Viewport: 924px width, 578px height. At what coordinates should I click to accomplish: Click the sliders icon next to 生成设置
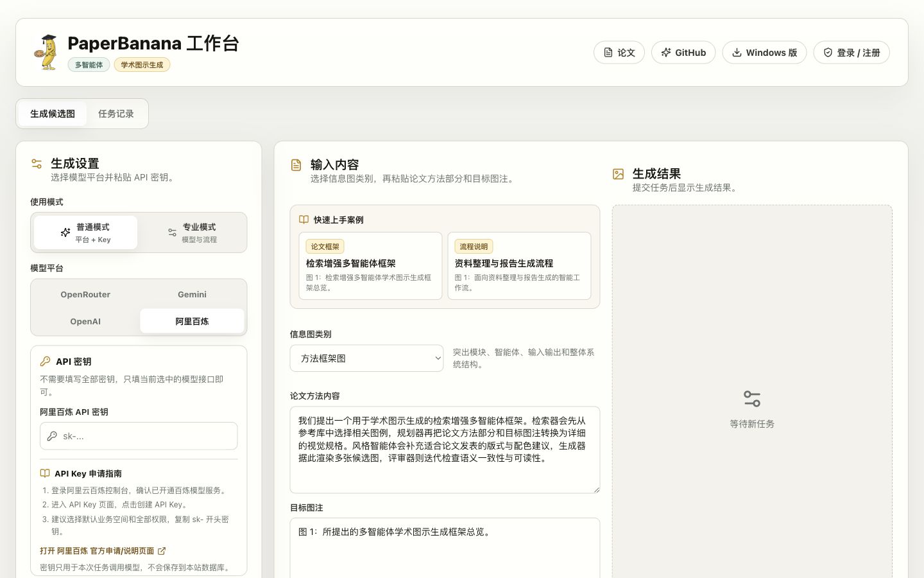37,164
